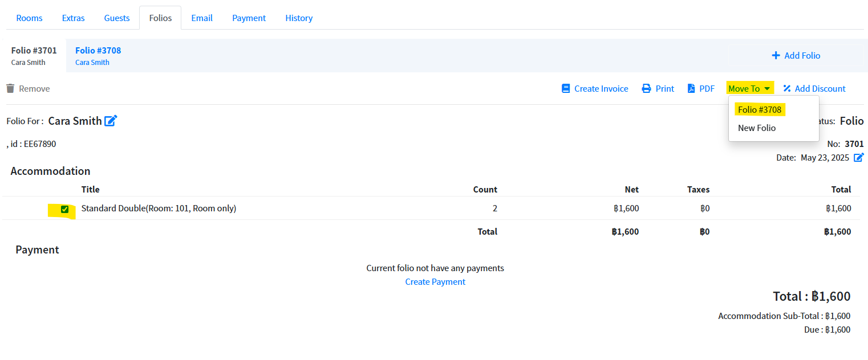The image size is (868, 360).
Task: Choose New Folio in the dropdown menu
Action: 757,128
